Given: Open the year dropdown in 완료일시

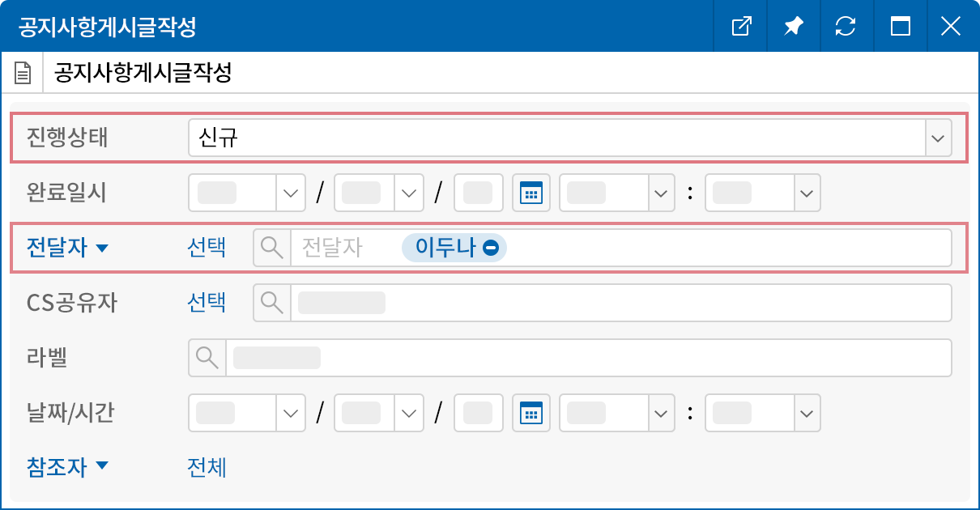Looking at the screenshot, I should coord(289,193).
